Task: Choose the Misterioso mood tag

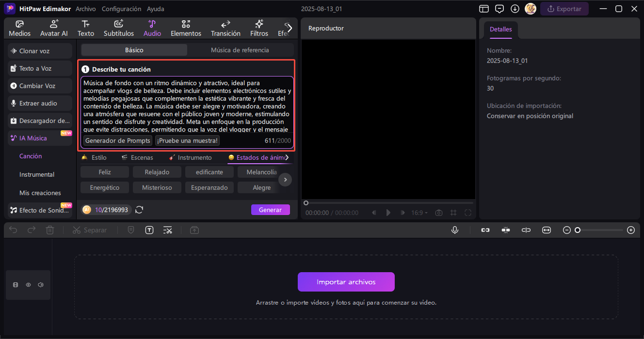Action: 157,187
